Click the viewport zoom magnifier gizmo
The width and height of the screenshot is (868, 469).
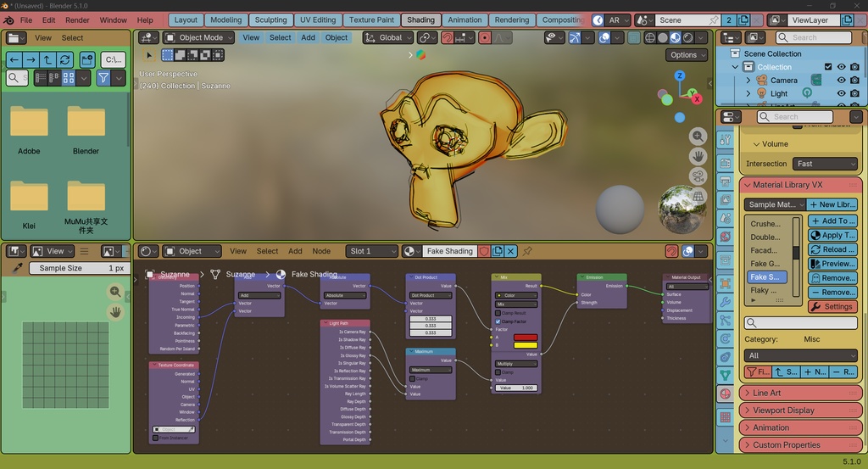coord(698,137)
